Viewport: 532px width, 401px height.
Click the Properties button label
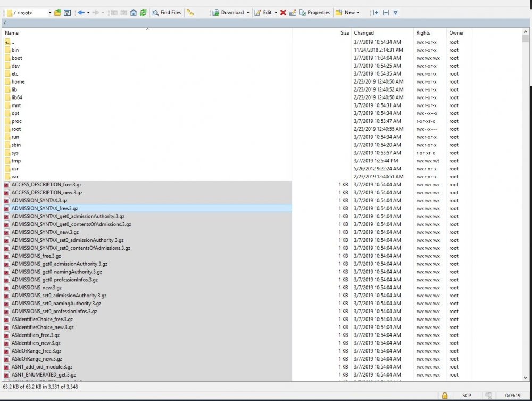pos(319,13)
